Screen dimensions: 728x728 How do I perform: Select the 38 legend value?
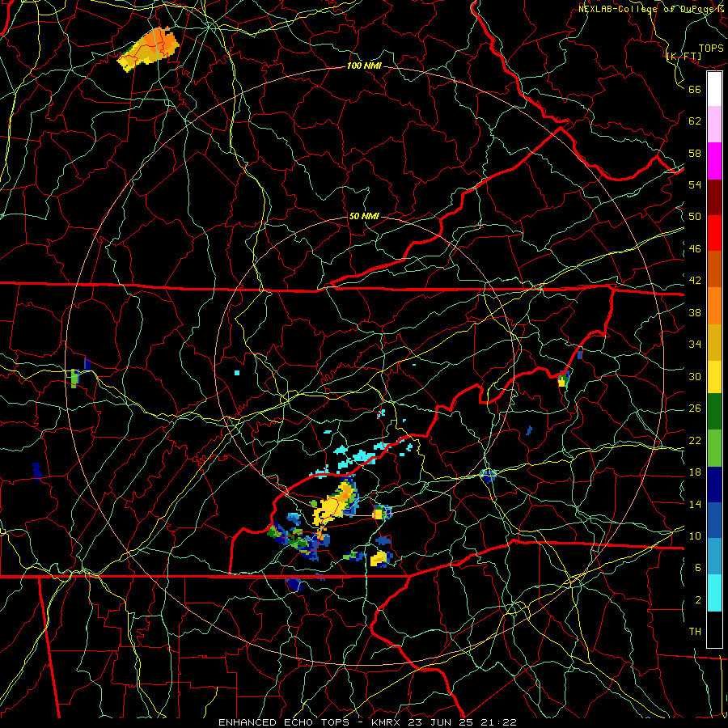click(x=695, y=312)
